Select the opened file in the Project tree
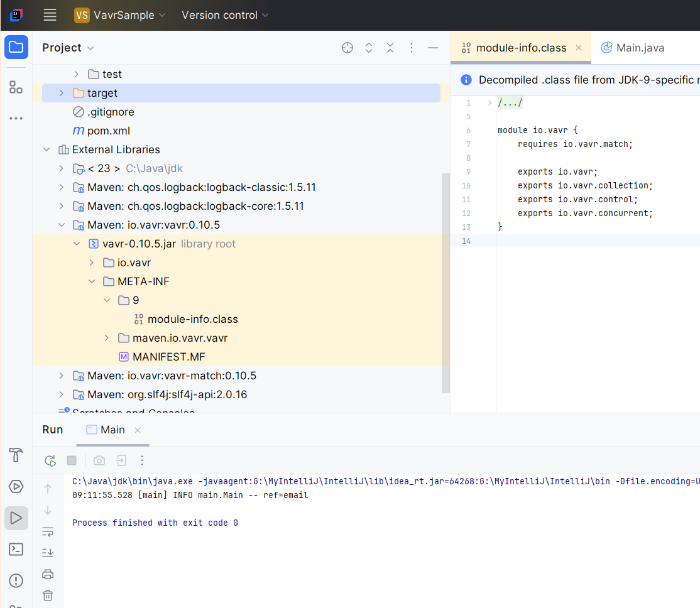The height and width of the screenshot is (608, 700). pyautogui.click(x=347, y=48)
